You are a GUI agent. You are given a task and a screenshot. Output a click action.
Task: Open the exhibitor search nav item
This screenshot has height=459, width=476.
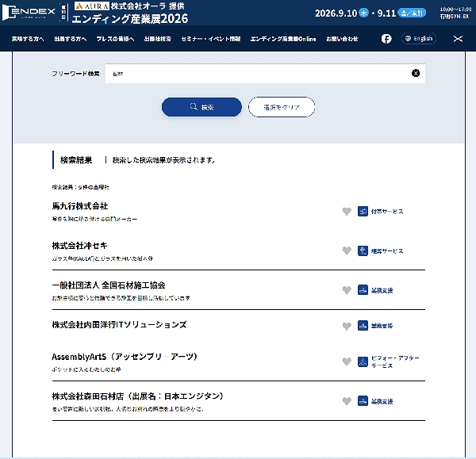tap(158, 39)
